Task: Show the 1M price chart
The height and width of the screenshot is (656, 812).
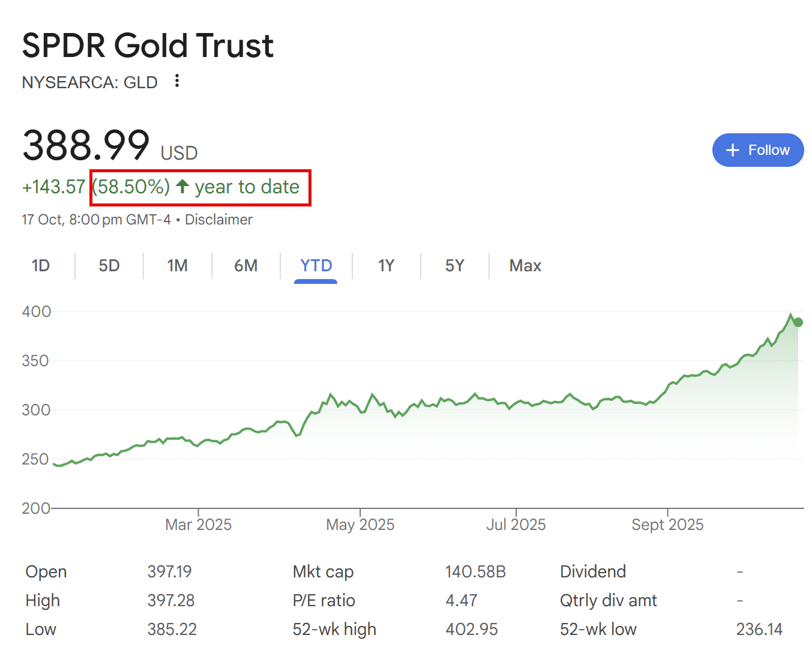Action: click(178, 266)
